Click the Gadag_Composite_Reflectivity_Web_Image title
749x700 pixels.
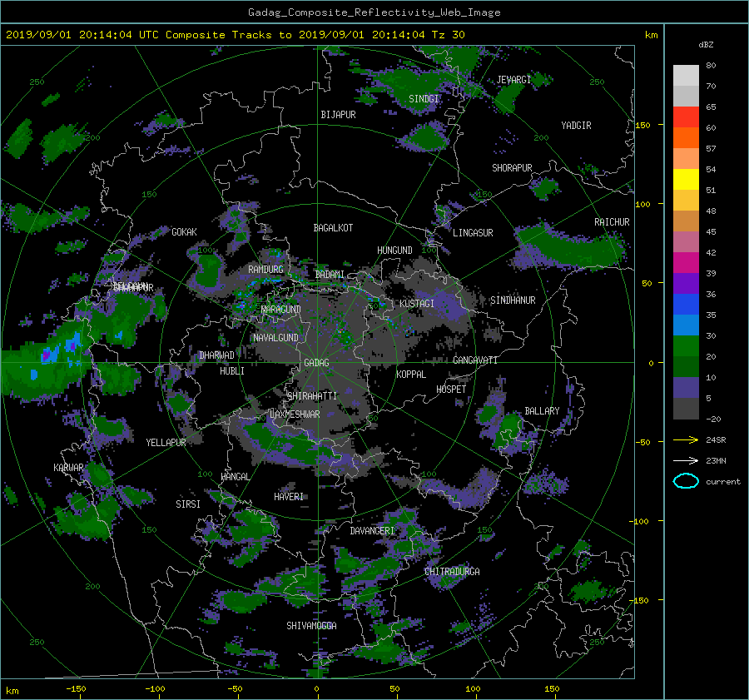(x=374, y=12)
